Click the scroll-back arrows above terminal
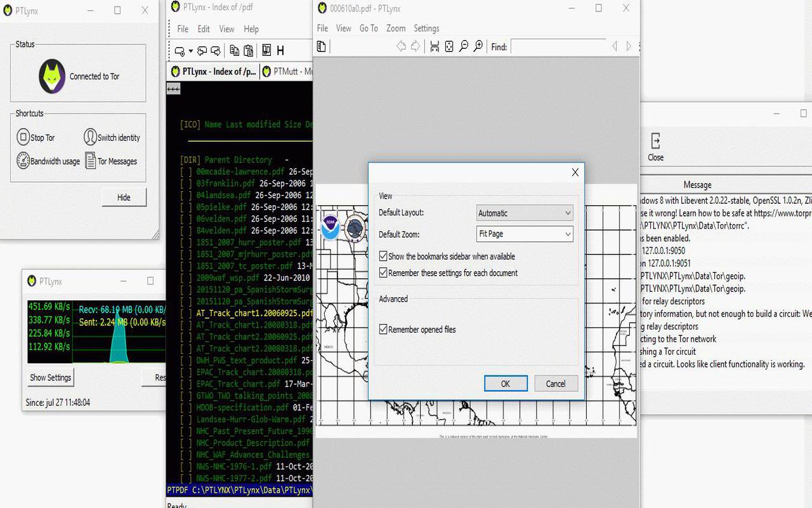 (x=173, y=89)
